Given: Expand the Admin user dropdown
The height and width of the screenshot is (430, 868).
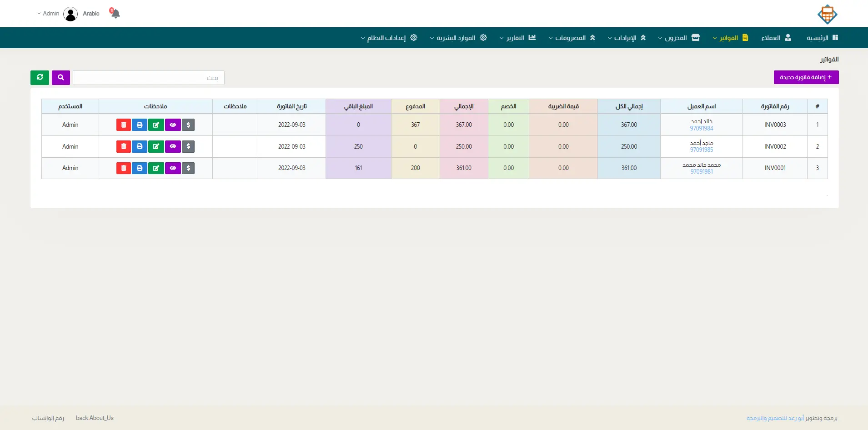Looking at the screenshot, I should point(49,14).
